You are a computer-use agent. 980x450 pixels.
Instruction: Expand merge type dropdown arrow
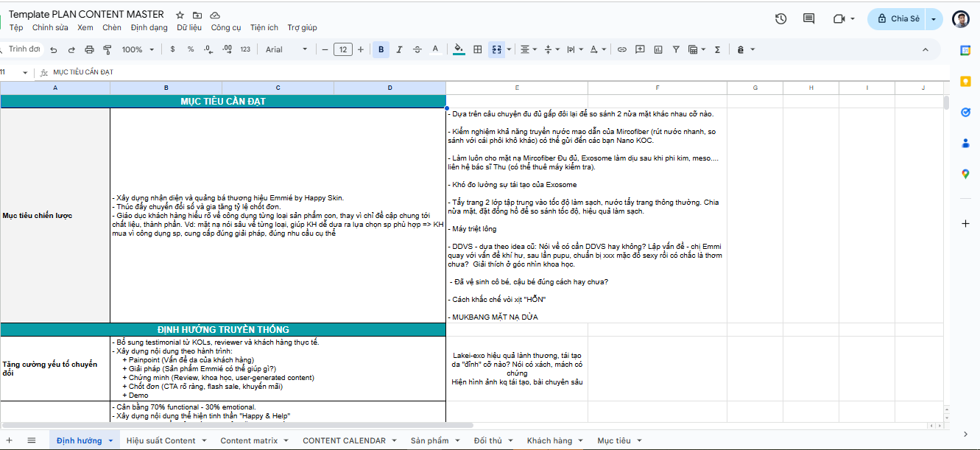510,49
